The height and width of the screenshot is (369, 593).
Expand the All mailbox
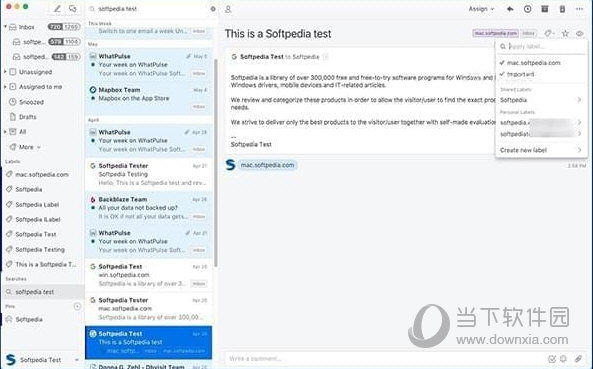5,132
